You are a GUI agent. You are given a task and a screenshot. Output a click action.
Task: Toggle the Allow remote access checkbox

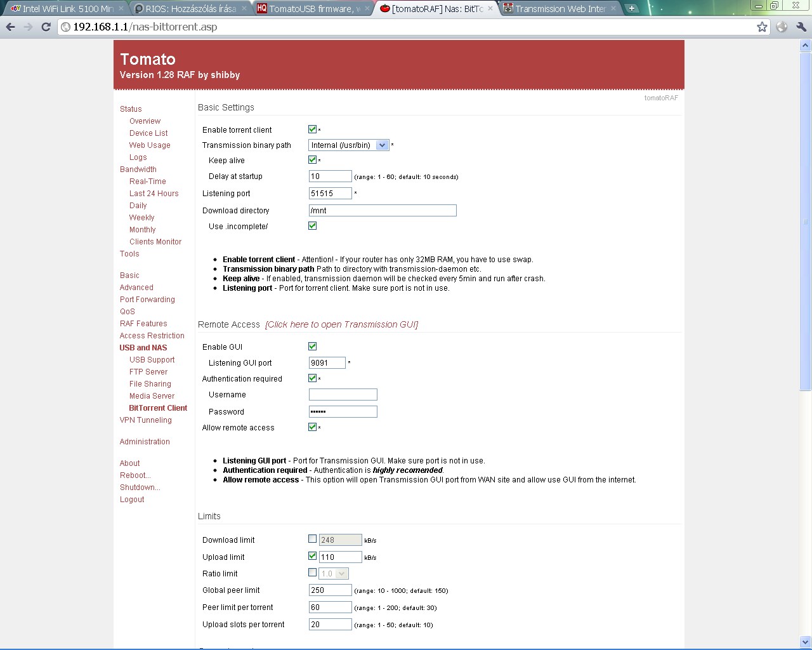click(312, 427)
